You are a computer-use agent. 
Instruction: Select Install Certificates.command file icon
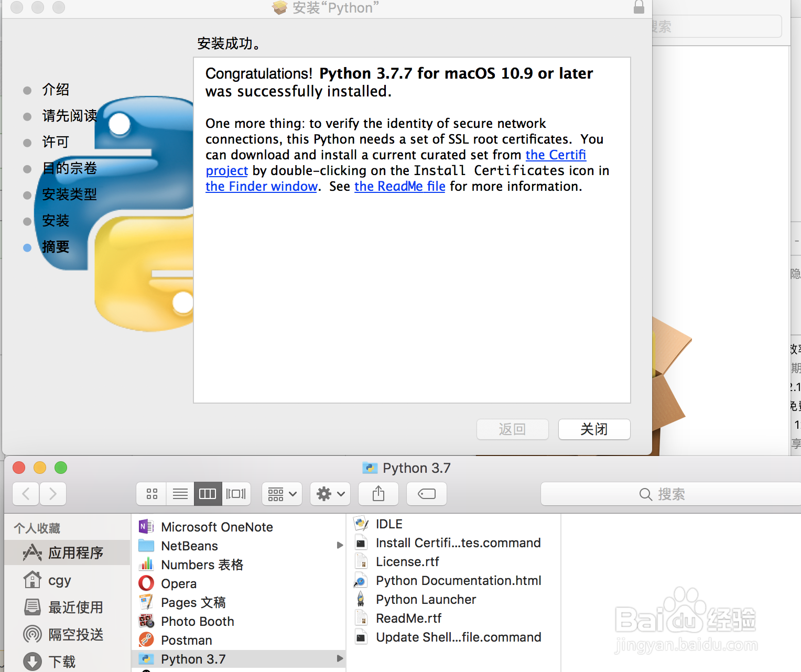pos(361,543)
